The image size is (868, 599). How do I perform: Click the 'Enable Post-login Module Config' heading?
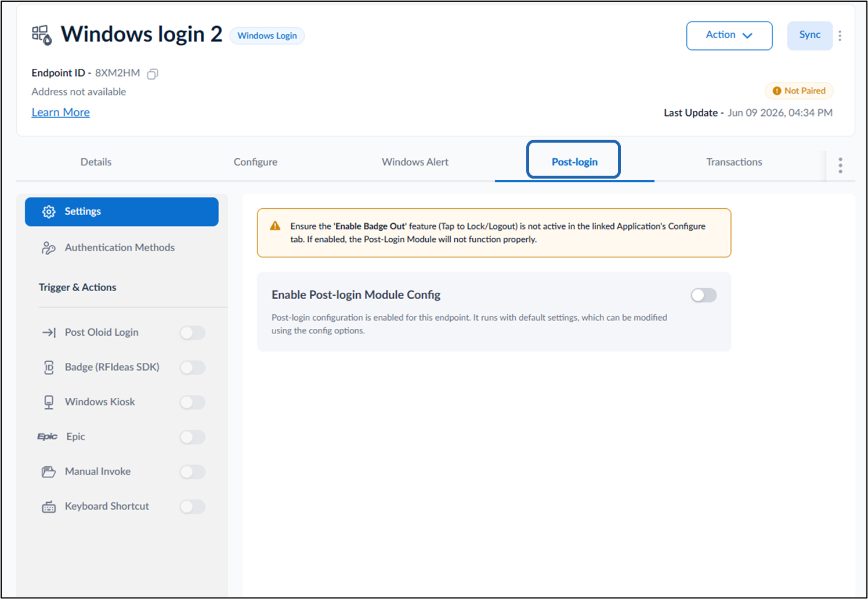[x=356, y=295]
